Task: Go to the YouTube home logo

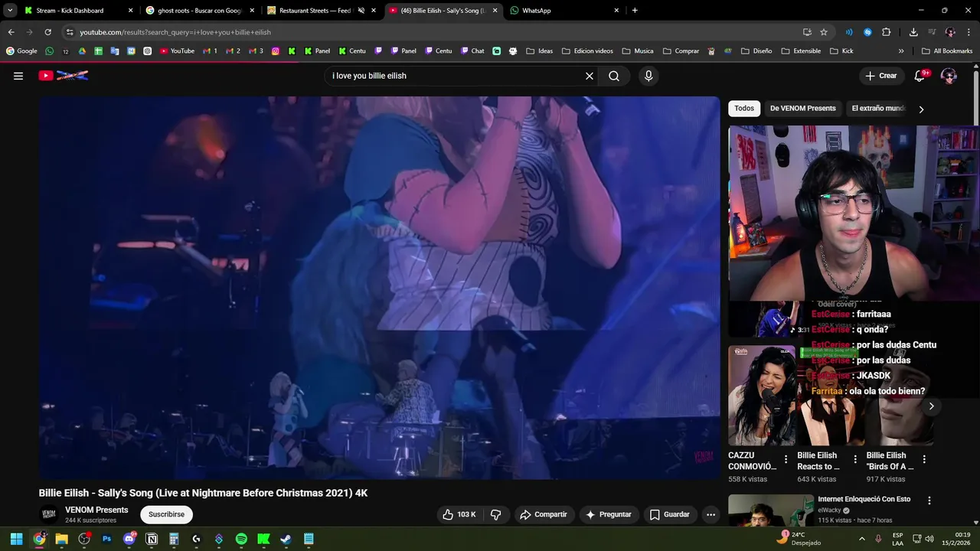Action: [64, 76]
